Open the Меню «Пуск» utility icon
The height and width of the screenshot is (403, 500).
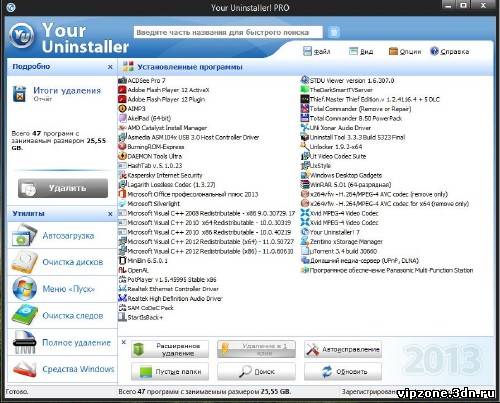click(24, 289)
